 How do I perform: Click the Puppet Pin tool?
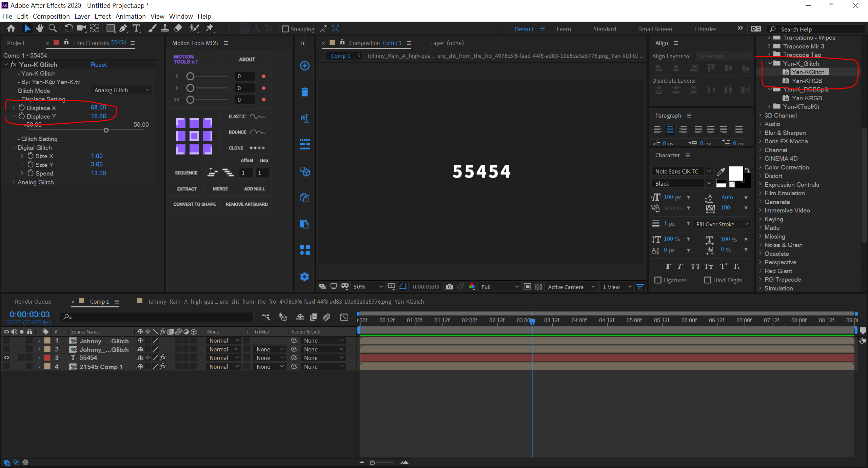tap(210, 28)
